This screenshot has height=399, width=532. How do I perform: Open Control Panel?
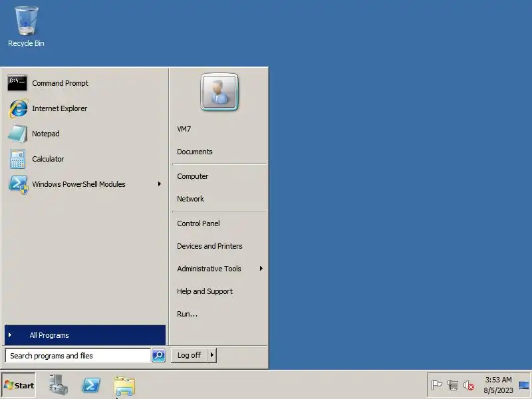coord(198,223)
